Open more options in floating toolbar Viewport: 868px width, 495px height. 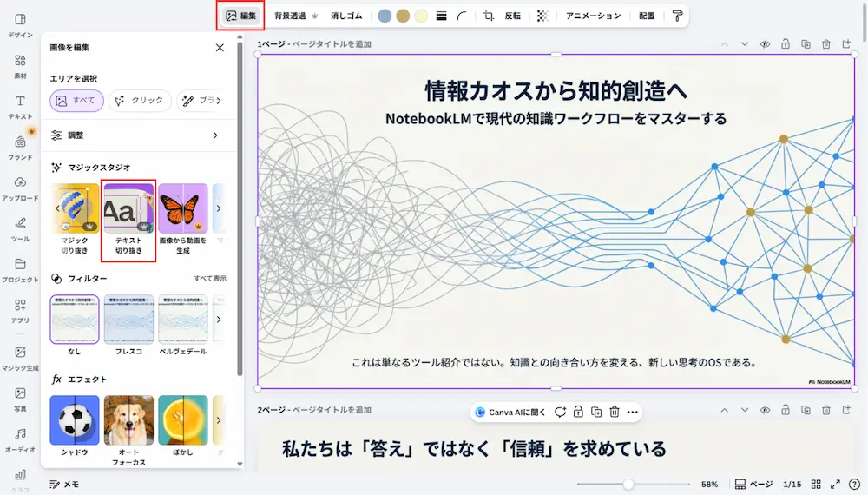632,412
